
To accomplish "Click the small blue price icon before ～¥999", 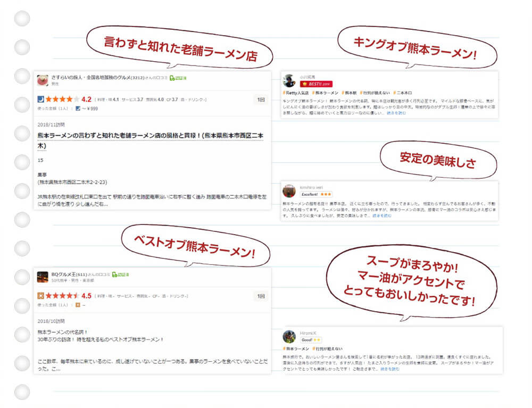I will click(78, 109).
